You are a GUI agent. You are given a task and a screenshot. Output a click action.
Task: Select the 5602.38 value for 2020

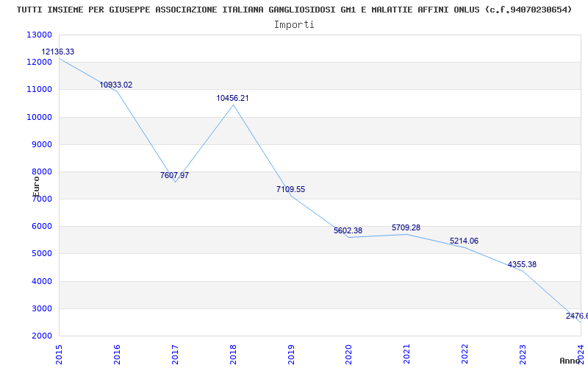(x=348, y=230)
